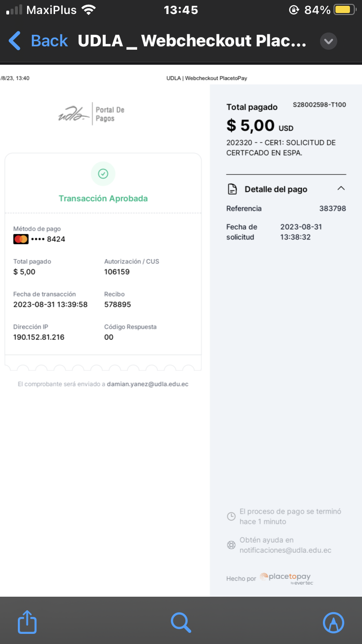Go back using the Back button
This screenshot has height=644, width=362.
click(x=49, y=41)
